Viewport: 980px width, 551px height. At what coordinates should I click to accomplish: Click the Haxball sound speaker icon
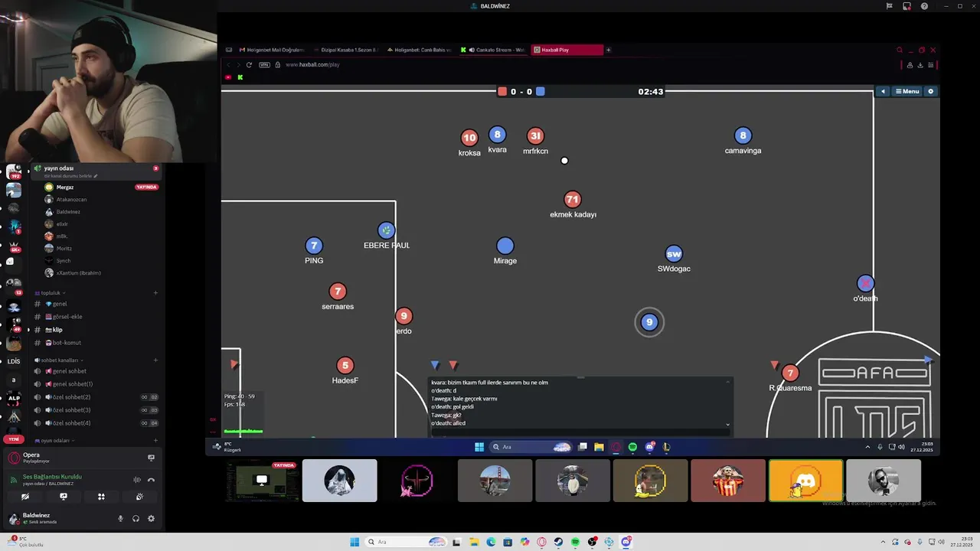point(883,91)
